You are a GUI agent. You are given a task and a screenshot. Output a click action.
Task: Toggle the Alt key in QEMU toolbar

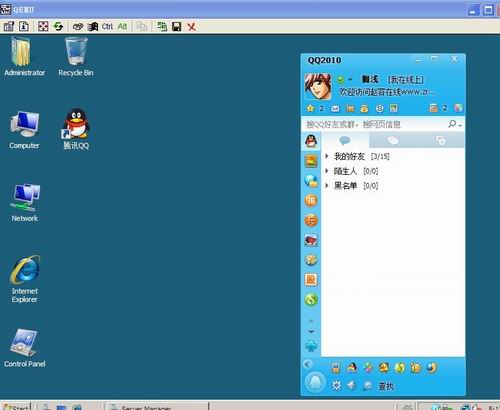coord(122,27)
